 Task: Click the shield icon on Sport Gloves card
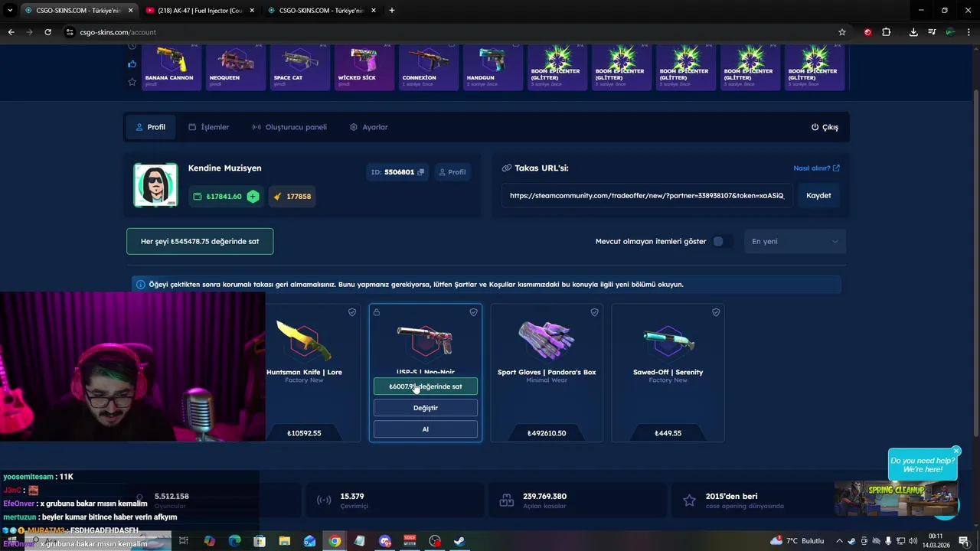(x=594, y=312)
